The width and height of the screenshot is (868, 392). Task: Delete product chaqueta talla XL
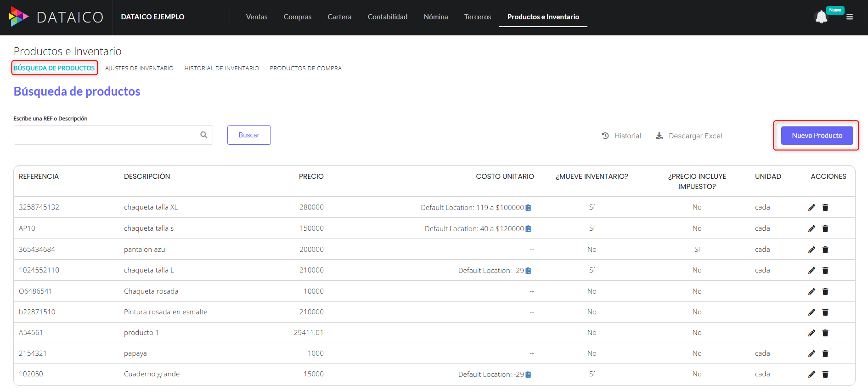825,207
